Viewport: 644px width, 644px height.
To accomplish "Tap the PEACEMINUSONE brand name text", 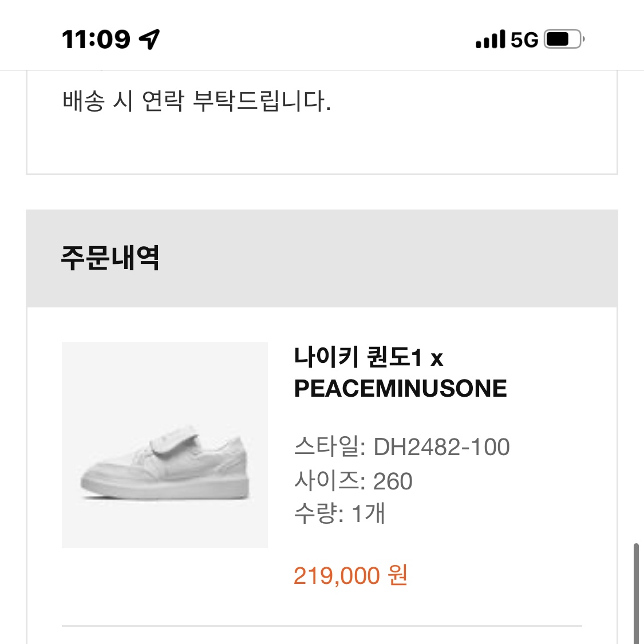I will pyautogui.click(x=401, y=388).
